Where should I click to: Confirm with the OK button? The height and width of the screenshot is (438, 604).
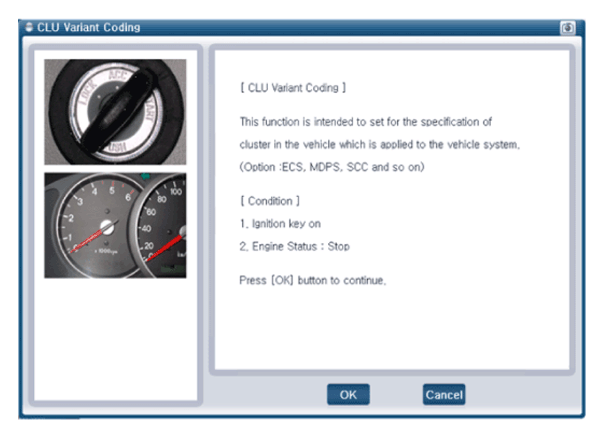[348, 394]
